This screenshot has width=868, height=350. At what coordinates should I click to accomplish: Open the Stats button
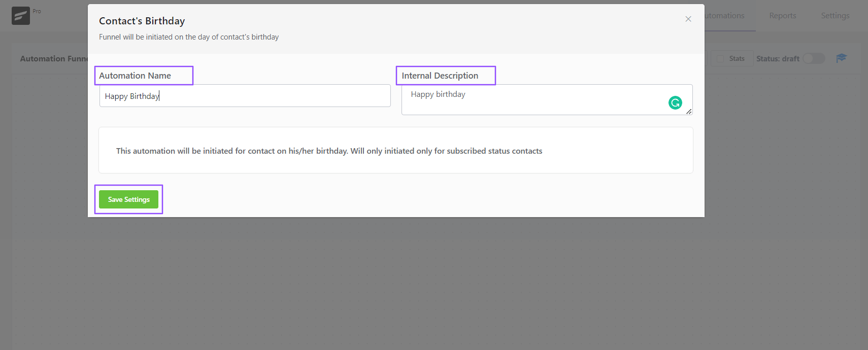pos(731,58)
